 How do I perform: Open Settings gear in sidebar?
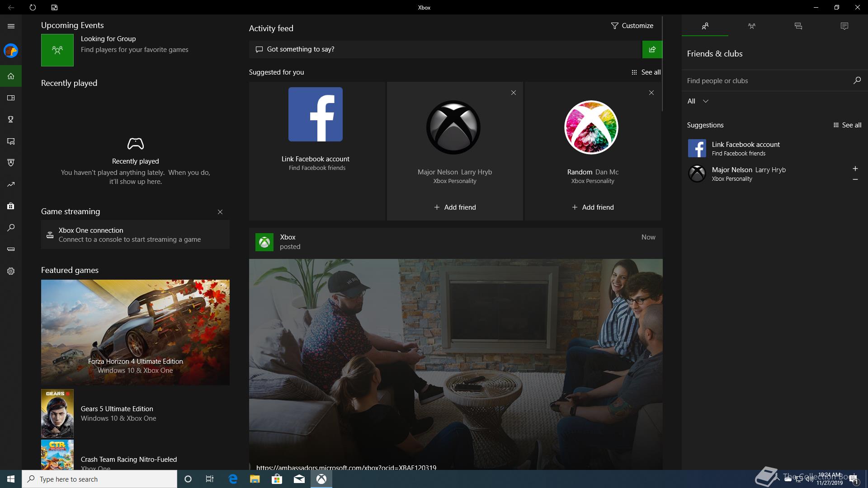pos(11,271)
